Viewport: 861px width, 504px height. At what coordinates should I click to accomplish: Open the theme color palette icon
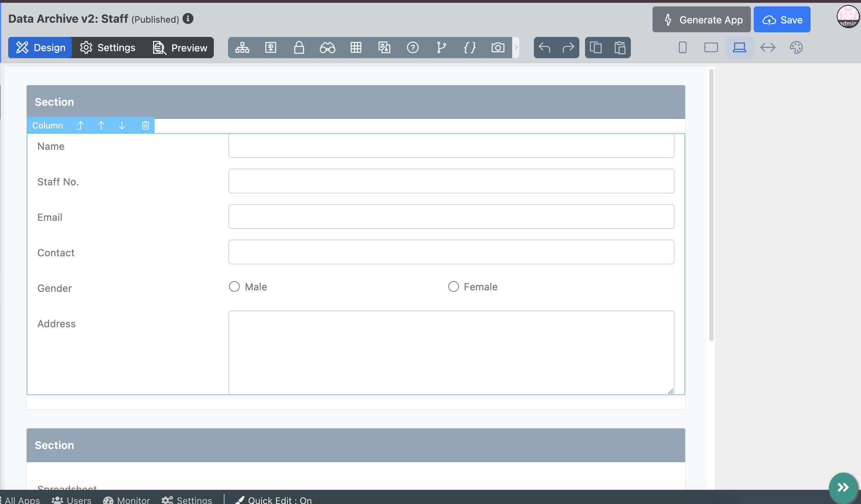796,48
